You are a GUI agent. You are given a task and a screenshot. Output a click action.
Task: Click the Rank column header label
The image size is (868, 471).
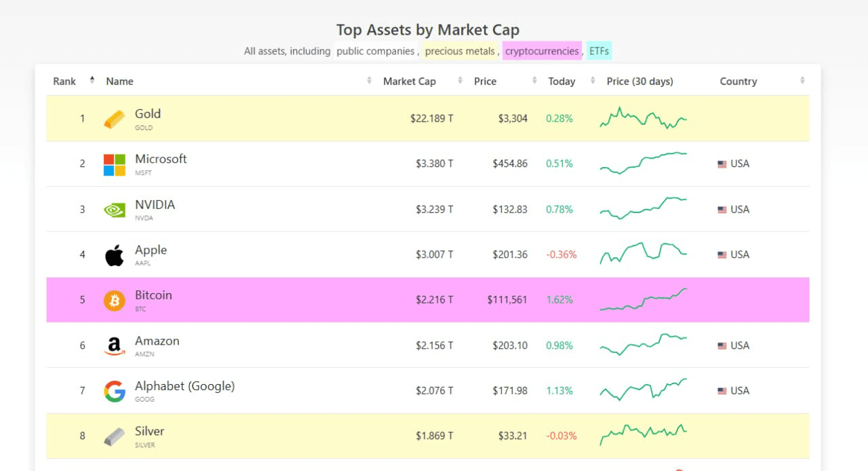64,81
